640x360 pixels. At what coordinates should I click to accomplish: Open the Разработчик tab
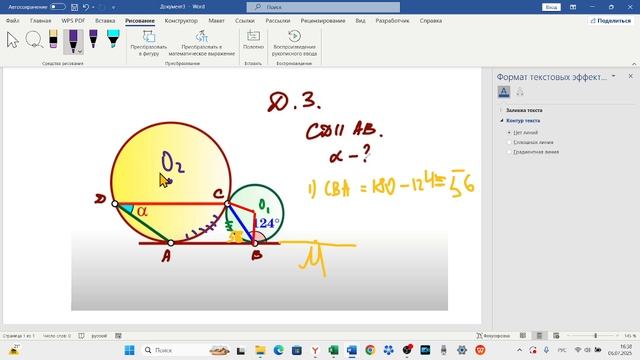(392, 20)
